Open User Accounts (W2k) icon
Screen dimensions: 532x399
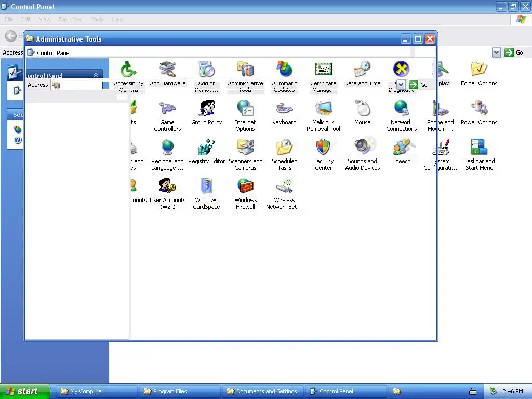click(x=168, y=187)
